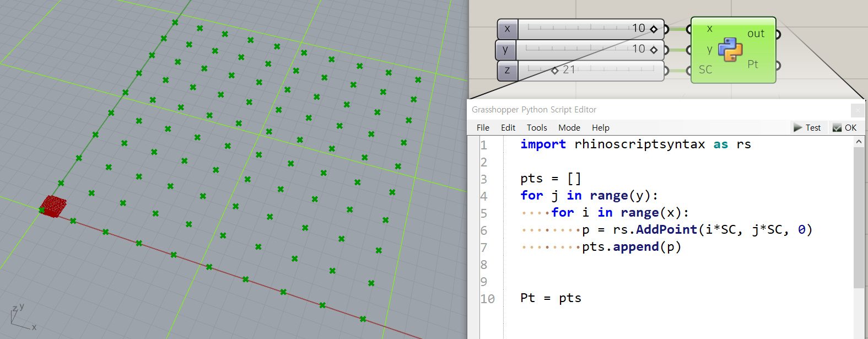Click 'range(y)' on line 4
The image size is (868, 339).
[620, 196]
